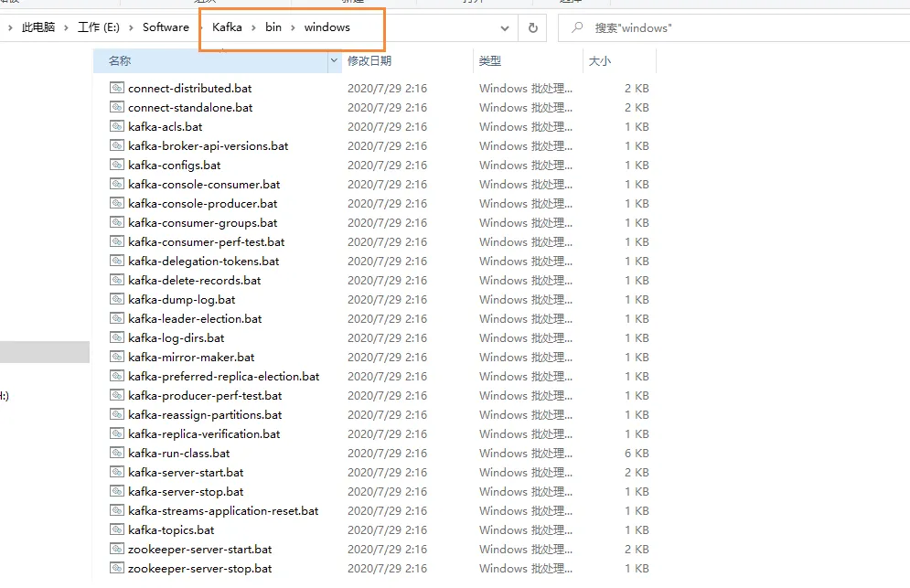Sort by the 类型 column header
910x588 pixels.
(x=490, y=61)
